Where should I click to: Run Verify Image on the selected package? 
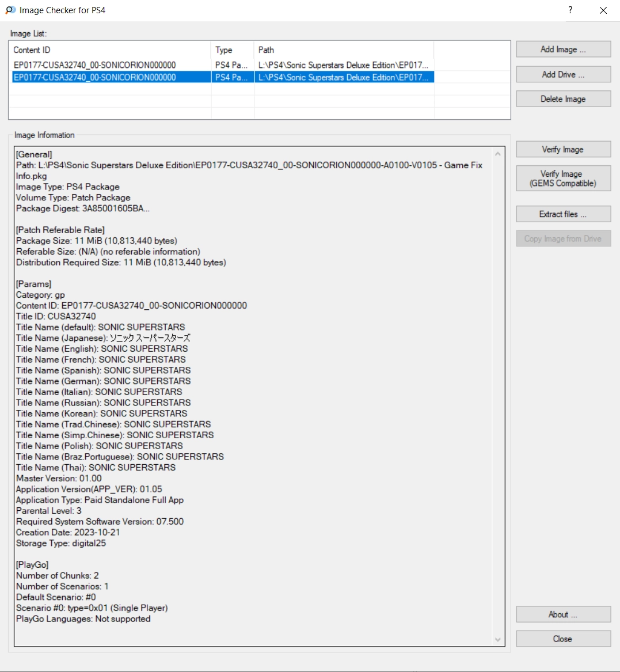pos(563,150)
